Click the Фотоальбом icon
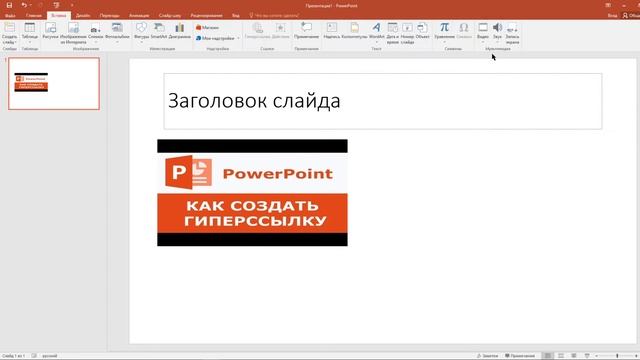 pyautogui.click(x=117, y=32)
